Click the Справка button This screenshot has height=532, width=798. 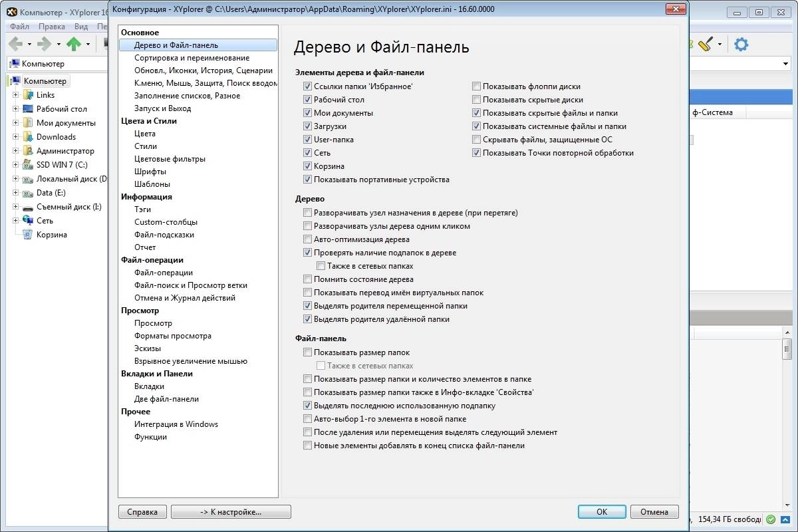[x=142, y=512]
